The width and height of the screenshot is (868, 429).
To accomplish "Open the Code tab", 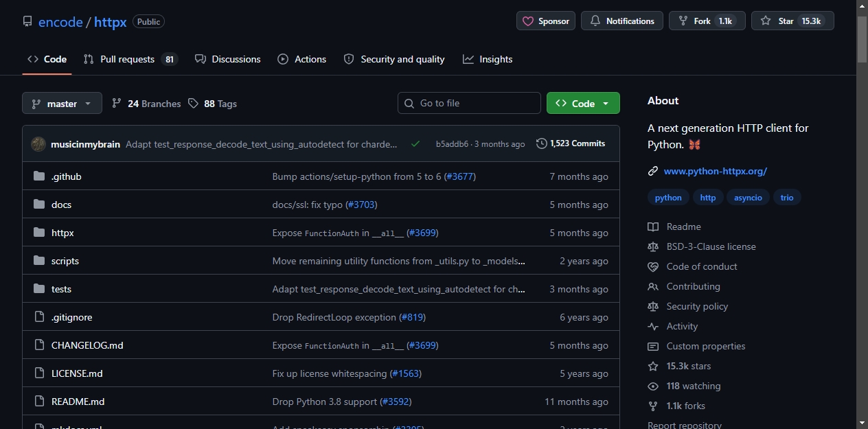I will click(x=47, y=59).
